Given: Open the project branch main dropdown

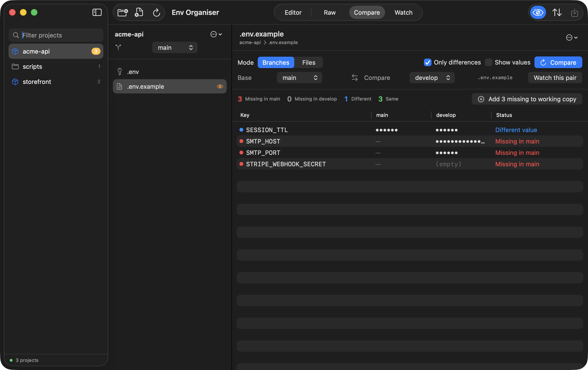Looking at the screenshot, I should [175, 47].
